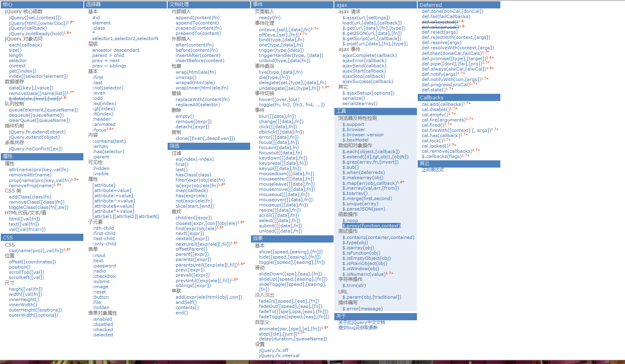Select the 选择器 section header

pyautogui.click(x=125, y=4)
